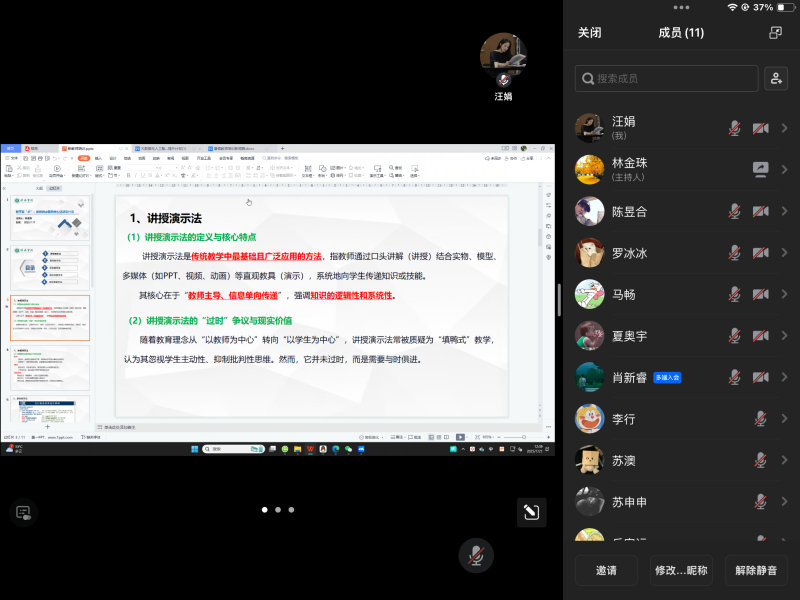Click the 解除静音 button
This screenshot has width=800, height=600.
tap(756, 570)
